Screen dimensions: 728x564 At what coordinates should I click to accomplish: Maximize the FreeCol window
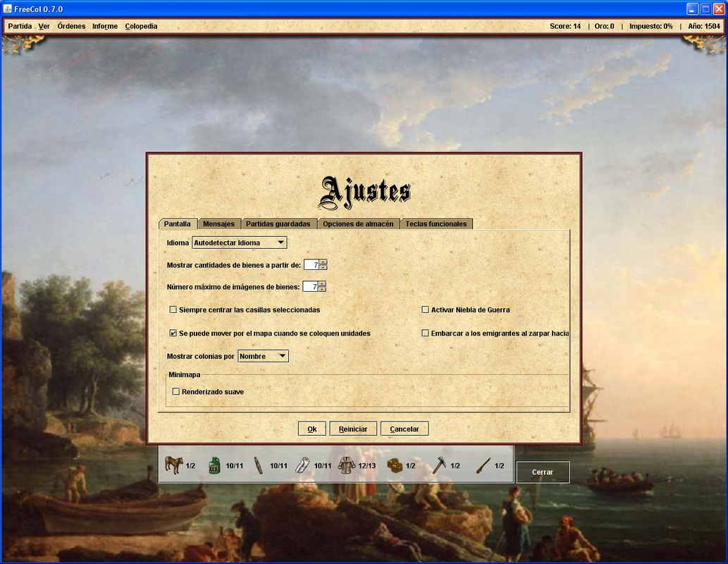click(705, 9)
